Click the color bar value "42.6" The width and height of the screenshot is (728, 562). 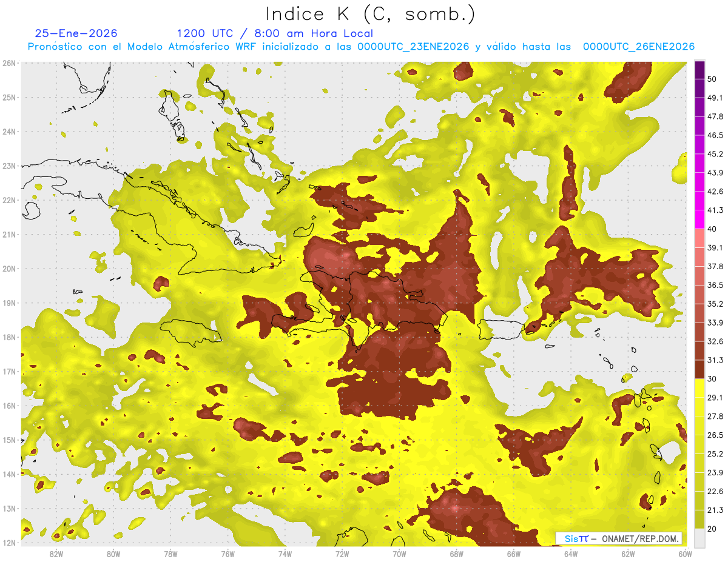(x=715, y=192)
